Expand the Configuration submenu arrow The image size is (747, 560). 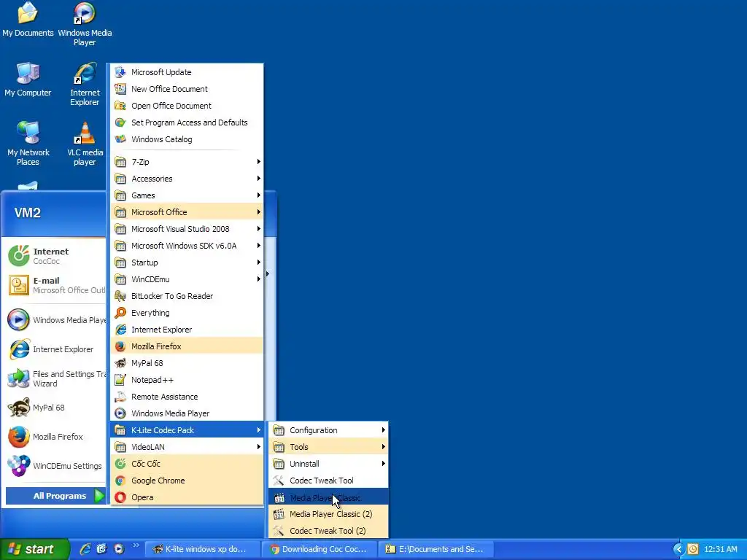point(383,430)
